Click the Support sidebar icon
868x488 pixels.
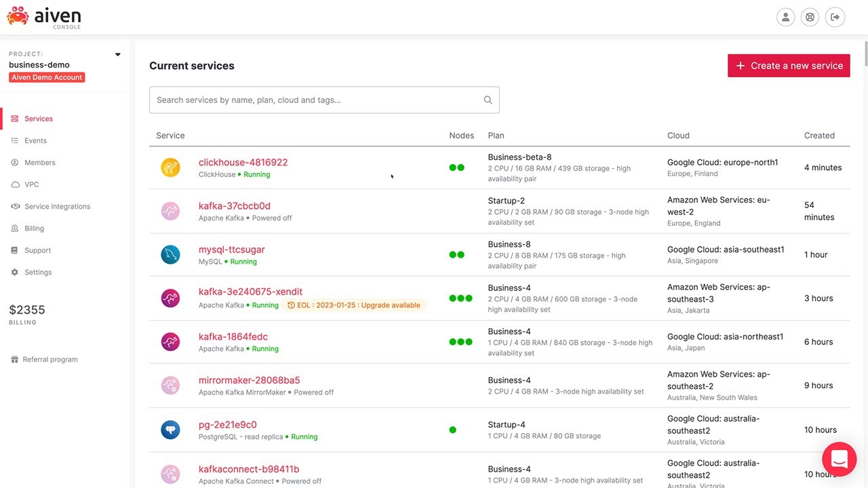pos(15,250)
